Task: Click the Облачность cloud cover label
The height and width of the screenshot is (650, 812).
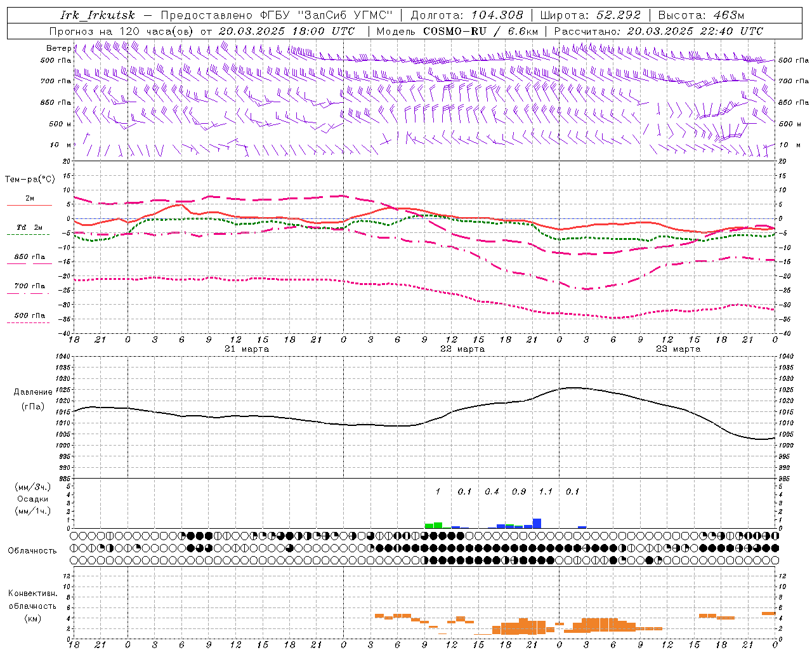Action: coord(32,550)
